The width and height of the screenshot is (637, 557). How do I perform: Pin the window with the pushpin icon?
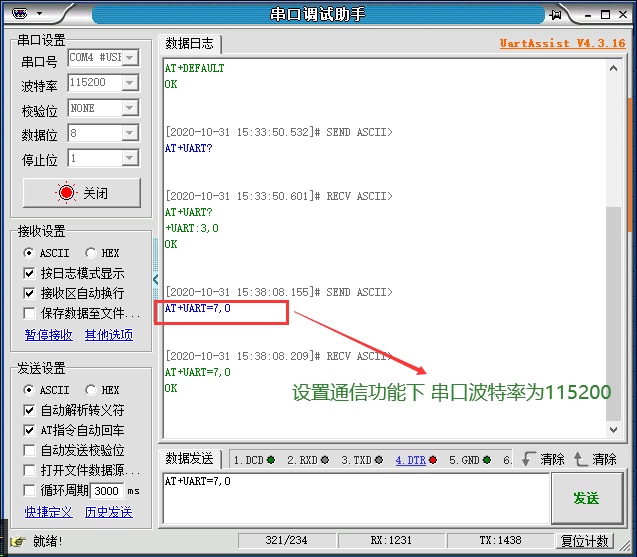pyautogui.click(x=555, y=15)
